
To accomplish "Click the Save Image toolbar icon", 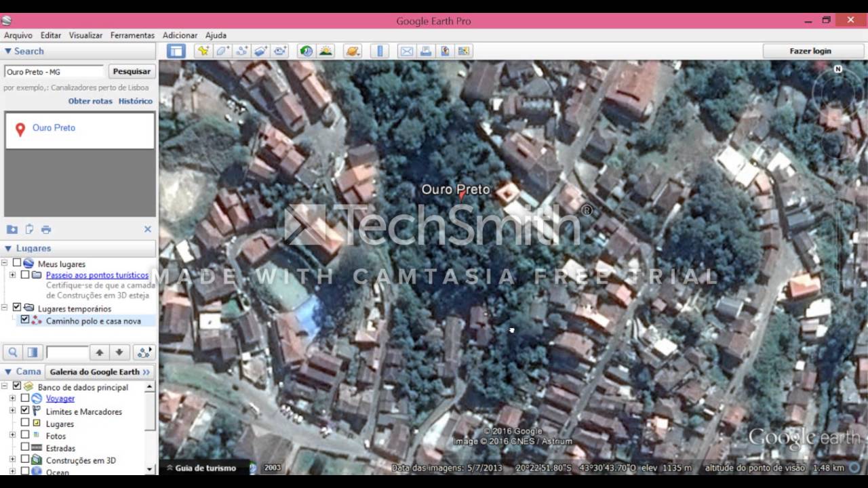I will coord(464,51).
